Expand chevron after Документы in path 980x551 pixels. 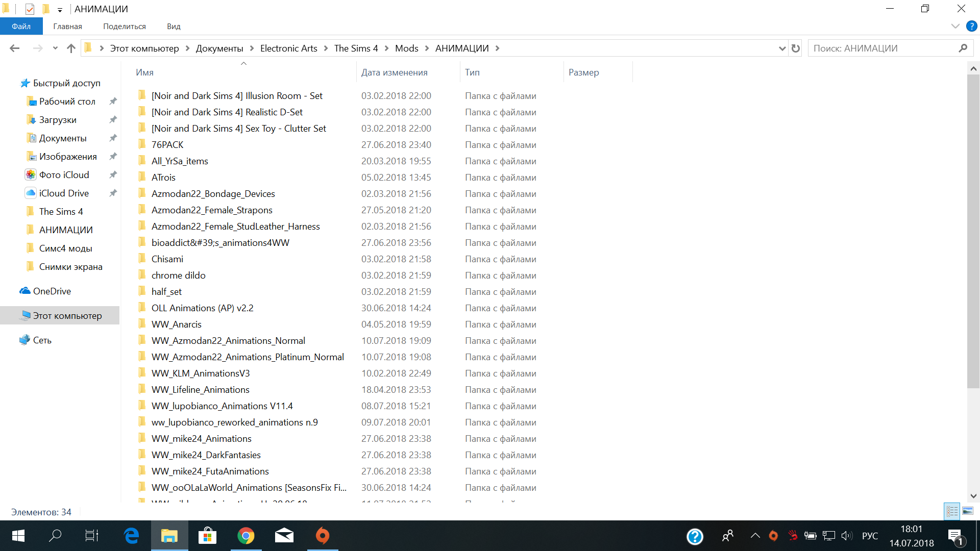(252, 48)
